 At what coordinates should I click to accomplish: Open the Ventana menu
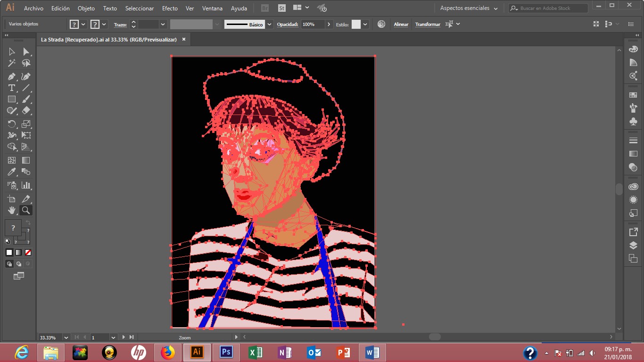pyautogui.click(x=213, y=8)
